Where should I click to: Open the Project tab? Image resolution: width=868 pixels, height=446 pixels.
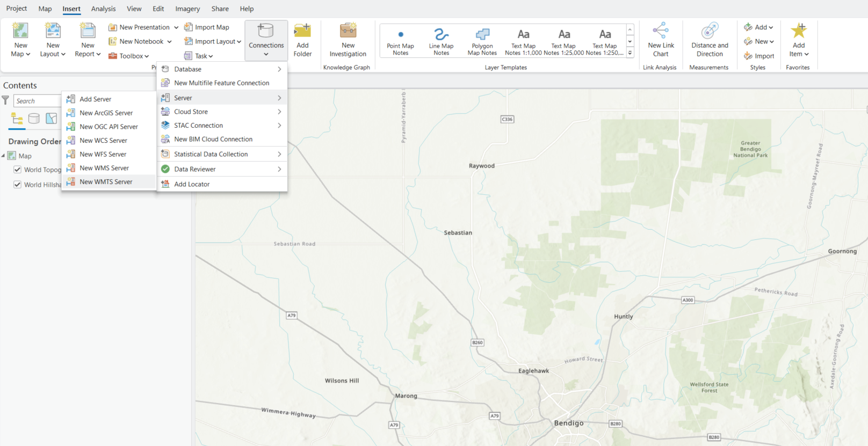[x=17, y=9]
